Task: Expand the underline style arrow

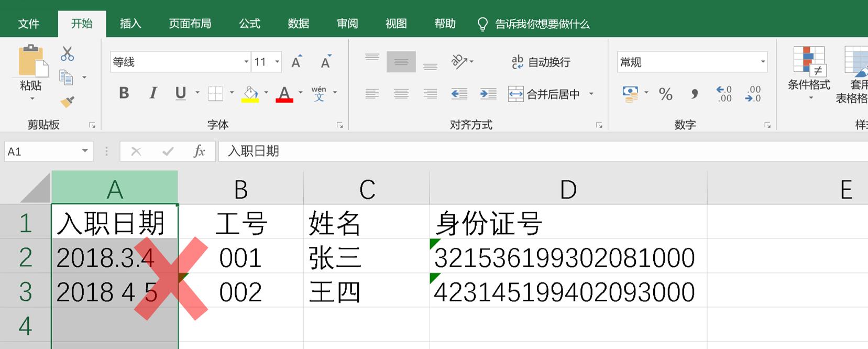Action: 197,93
